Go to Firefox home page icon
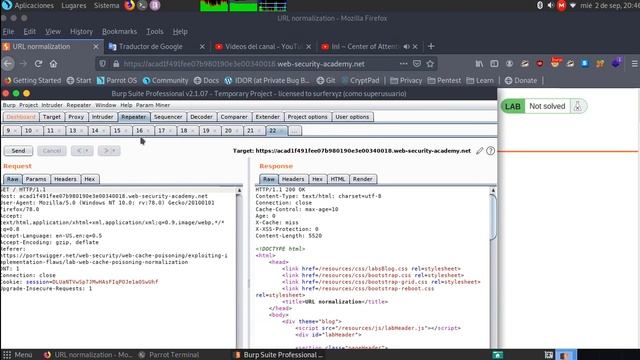The width and height of the screenshot is (640, 360). [x=53, y=64]
